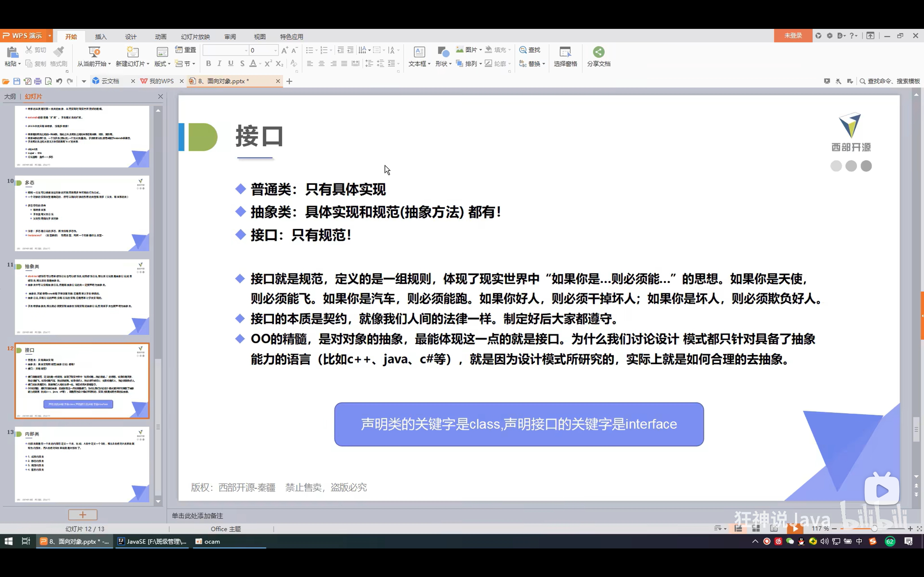
Task: Start slideshow from status bar play button
Action: (x=795, y=529)
